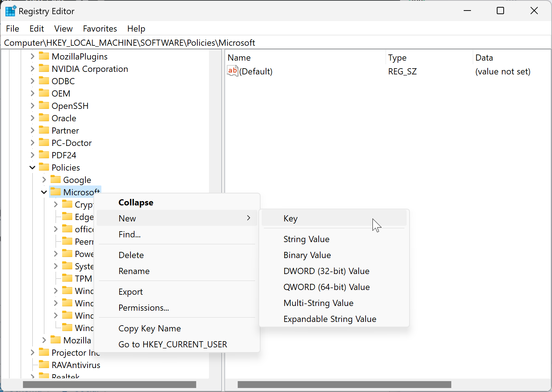This screenshot has height=392, width=552.
Task: Click the Name column header
Action: [305, 57]
